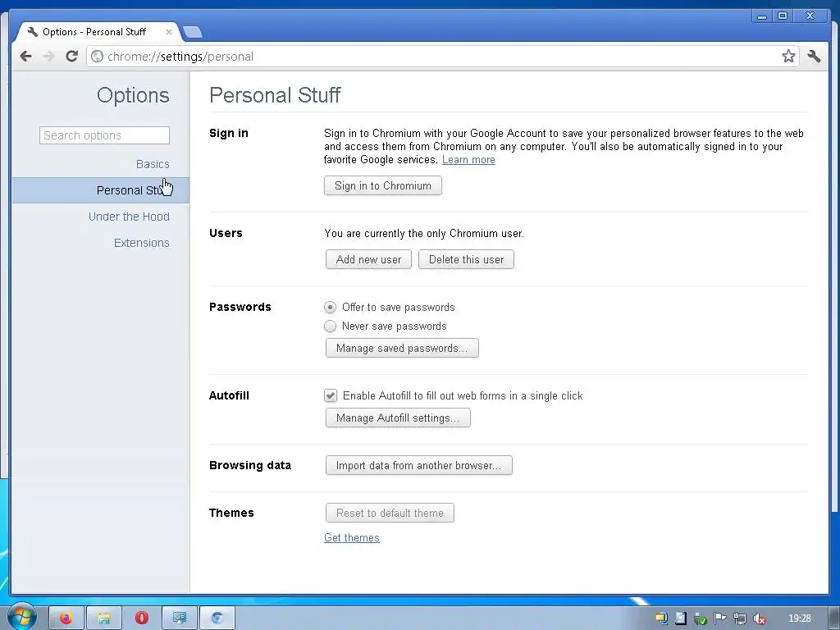840x630 pixels.
Task: Go to the Extensions page
Action: [x=141, y=243]
